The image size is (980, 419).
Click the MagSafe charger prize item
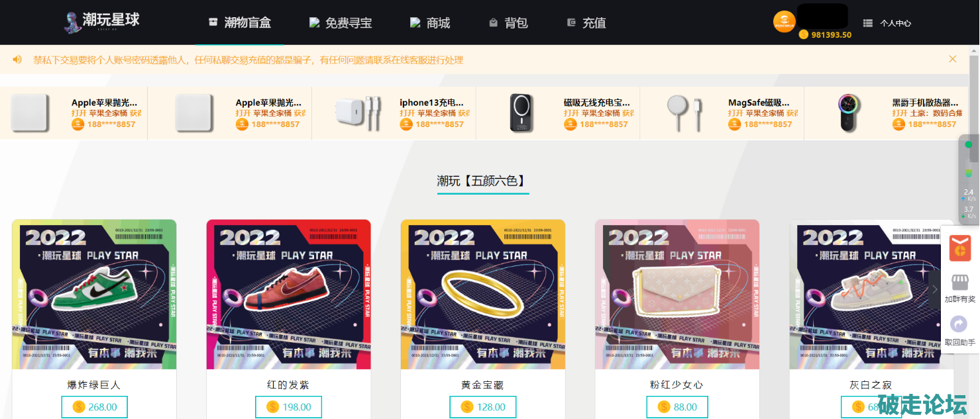pos(722,113)
